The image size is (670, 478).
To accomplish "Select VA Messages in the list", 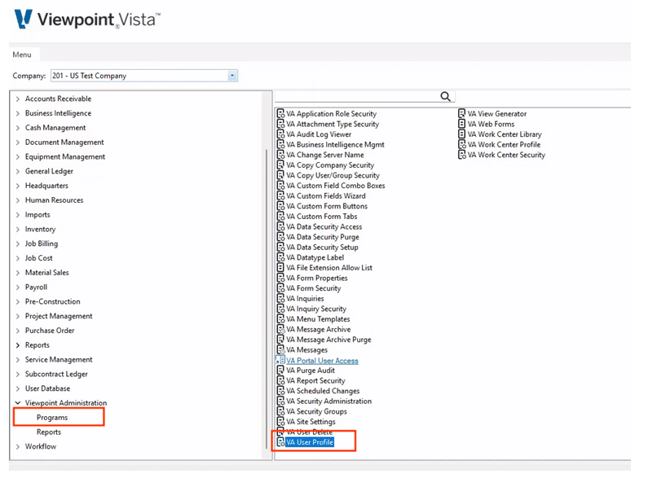I will click(307, 350).
